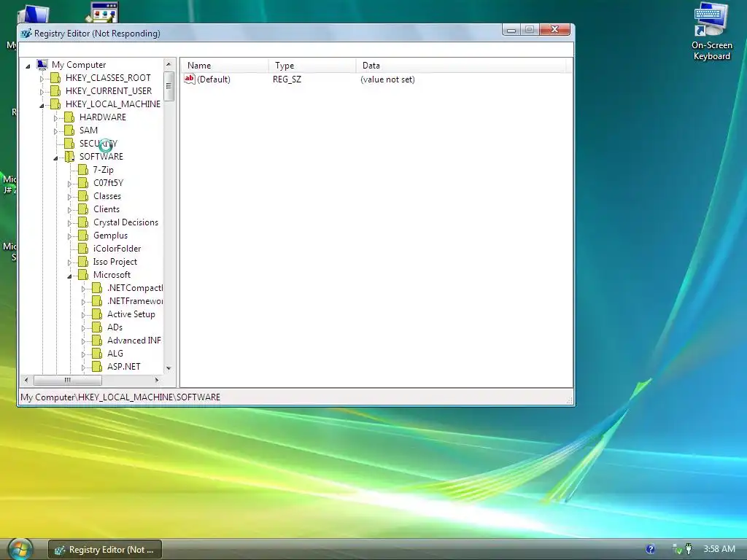The height and width of the screenshot is (560, 747).
Task: Click HKEY_CURRENT_USER folder icon
Action: [x=55, y=91]
